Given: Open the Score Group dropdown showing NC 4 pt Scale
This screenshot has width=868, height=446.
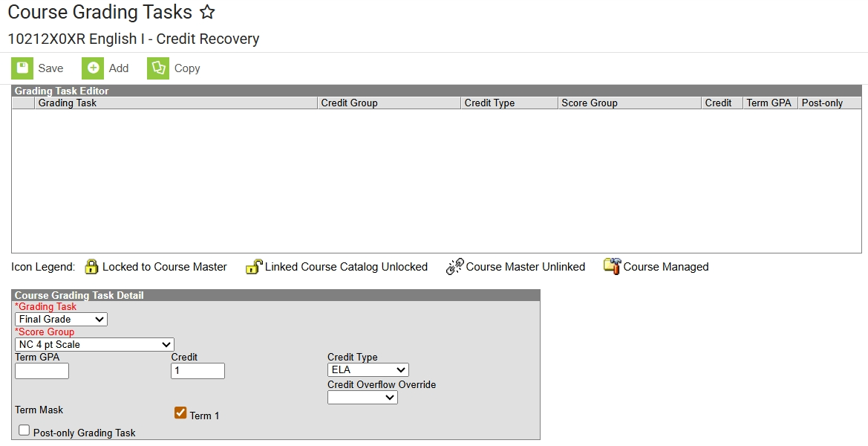Looking at the screenshot, I should coord(94,345).
